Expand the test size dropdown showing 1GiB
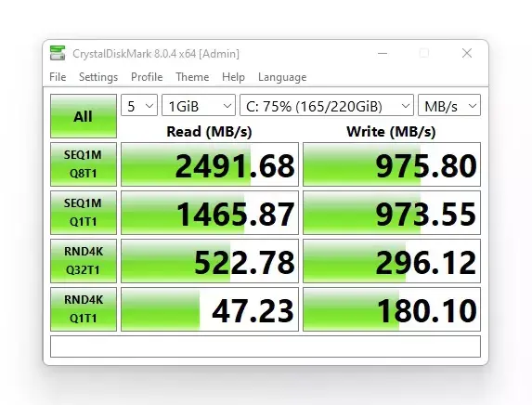Screen dimensions: 532x405 point(199,105)
